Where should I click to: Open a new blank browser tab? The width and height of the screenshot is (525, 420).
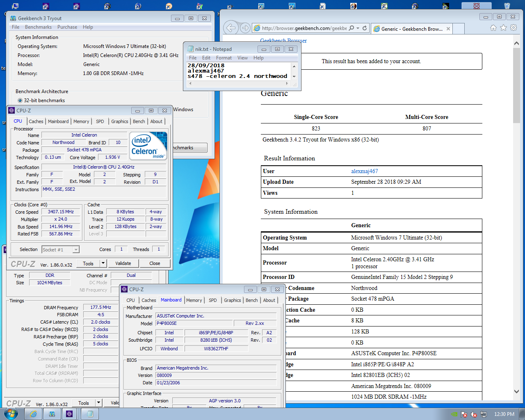[459, 29]
